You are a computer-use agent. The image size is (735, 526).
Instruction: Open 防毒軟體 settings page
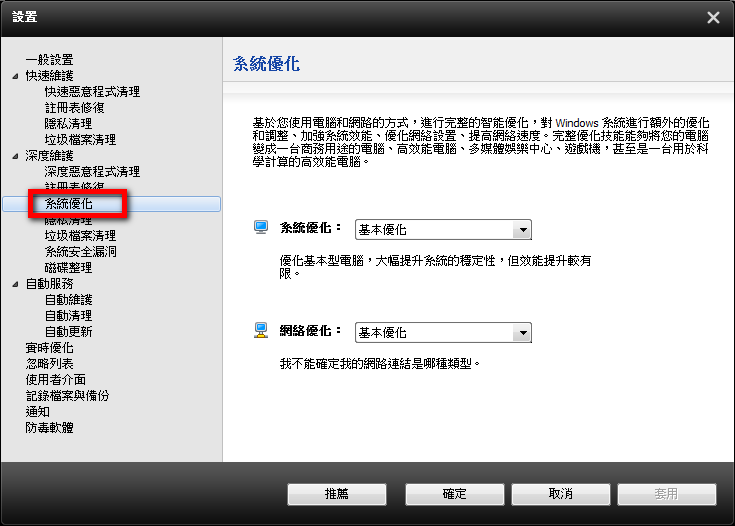[x=49, y=428]
